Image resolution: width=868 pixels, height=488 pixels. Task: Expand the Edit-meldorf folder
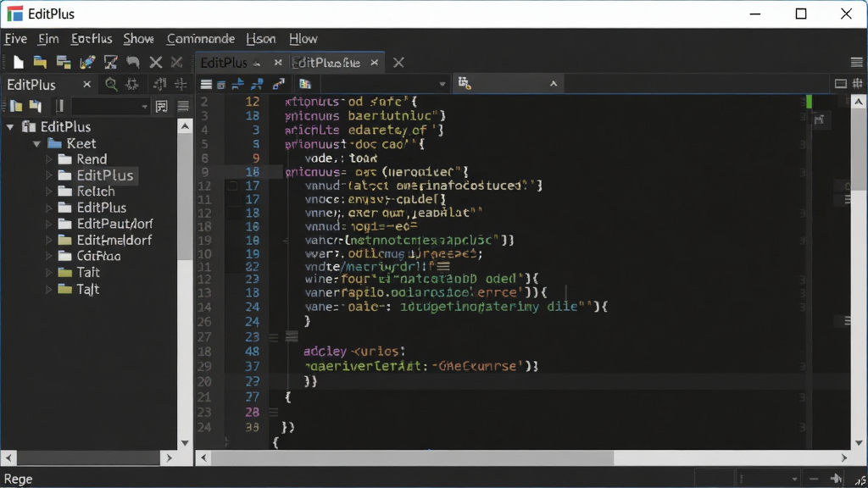pos(48,240)
